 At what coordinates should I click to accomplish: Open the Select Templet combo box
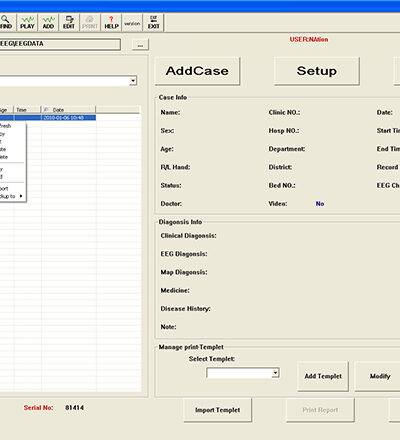243,373
